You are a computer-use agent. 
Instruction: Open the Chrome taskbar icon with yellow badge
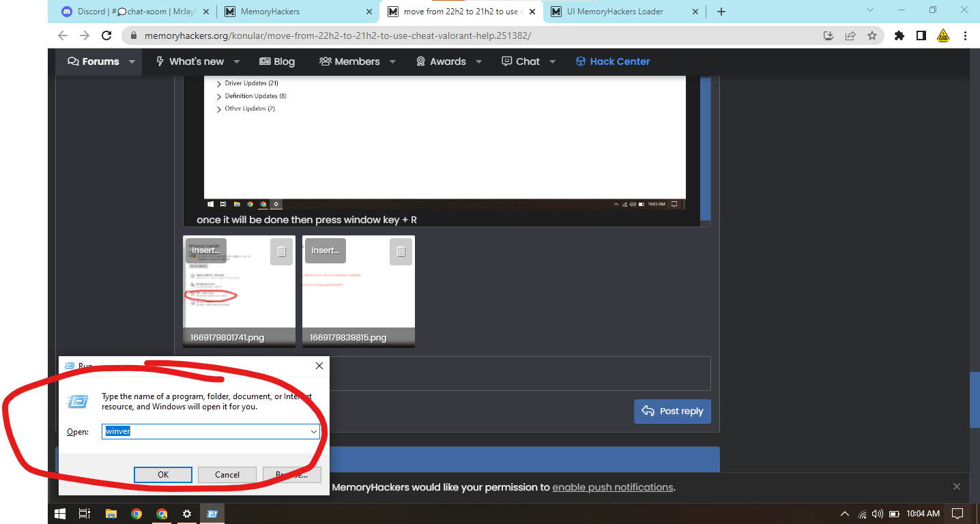tap(162, 514)
